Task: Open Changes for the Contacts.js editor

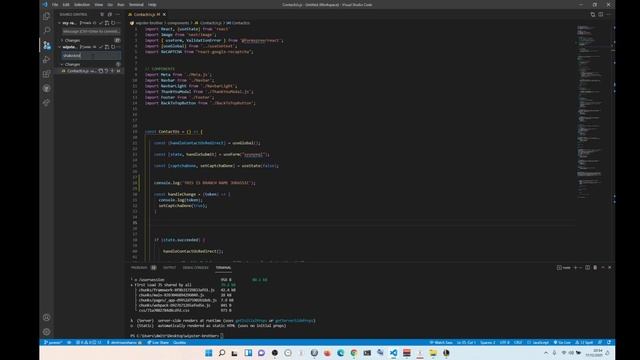Action: [593, 14]
